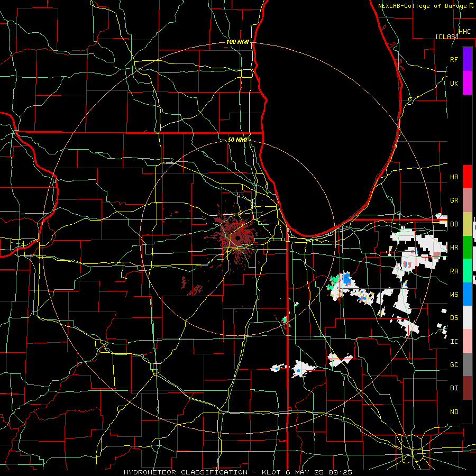Image resolution: width=476 pixels, height=476 pixels.
Task: Click the [CLAS] units label
Action: (447, 36)
